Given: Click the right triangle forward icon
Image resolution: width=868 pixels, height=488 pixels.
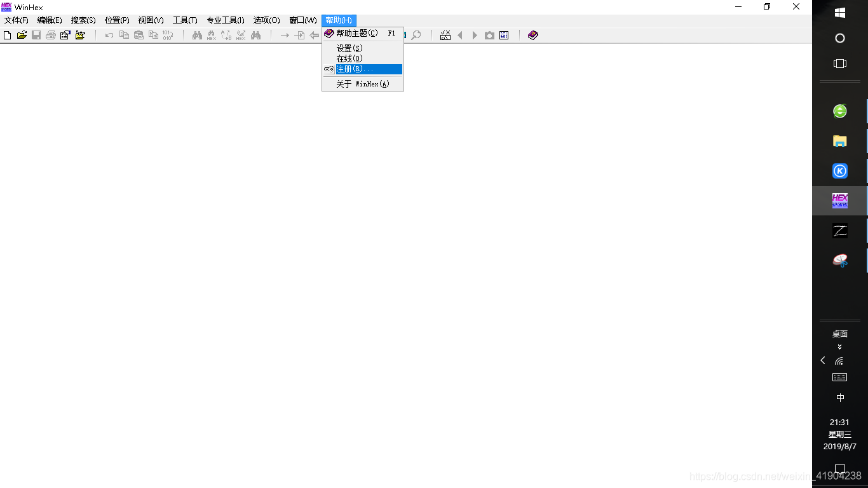Looking at the screenshot, I should [x=475, y=36].
